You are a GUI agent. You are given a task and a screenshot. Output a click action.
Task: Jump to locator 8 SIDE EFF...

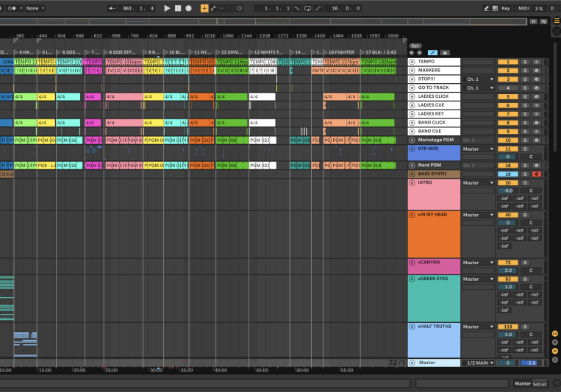click(120, 52)
